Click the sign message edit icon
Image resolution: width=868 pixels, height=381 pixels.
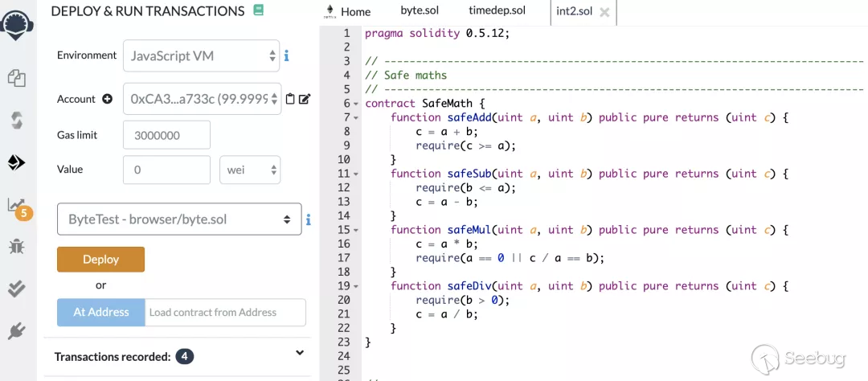click(305, 99)
